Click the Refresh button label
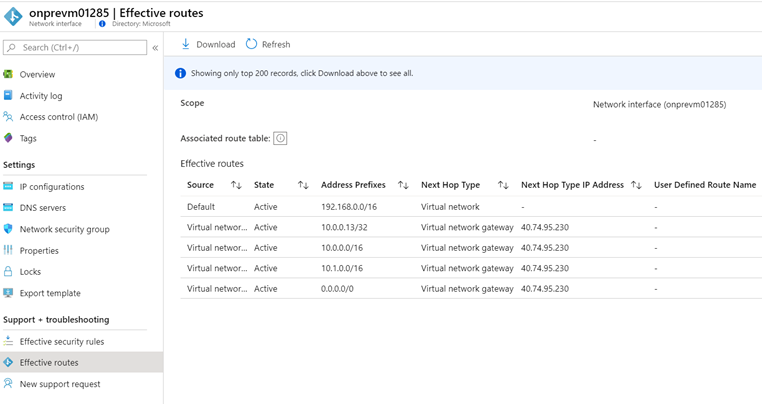 pyautogui.click(x=276, y=44)
